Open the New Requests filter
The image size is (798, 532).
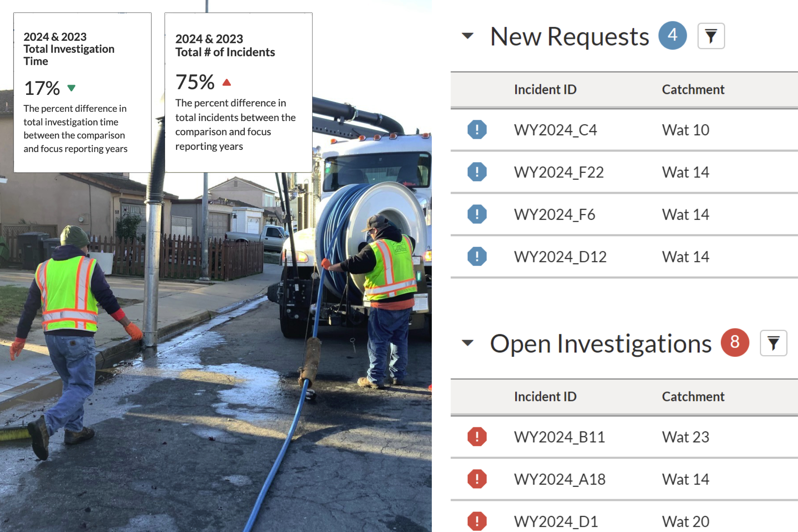[x=711, y=36]
